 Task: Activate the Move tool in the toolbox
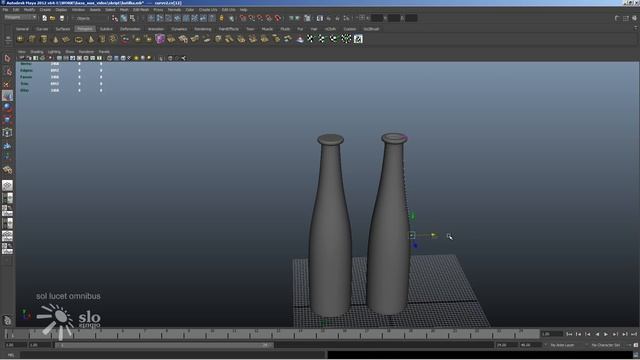pos(7,96)
